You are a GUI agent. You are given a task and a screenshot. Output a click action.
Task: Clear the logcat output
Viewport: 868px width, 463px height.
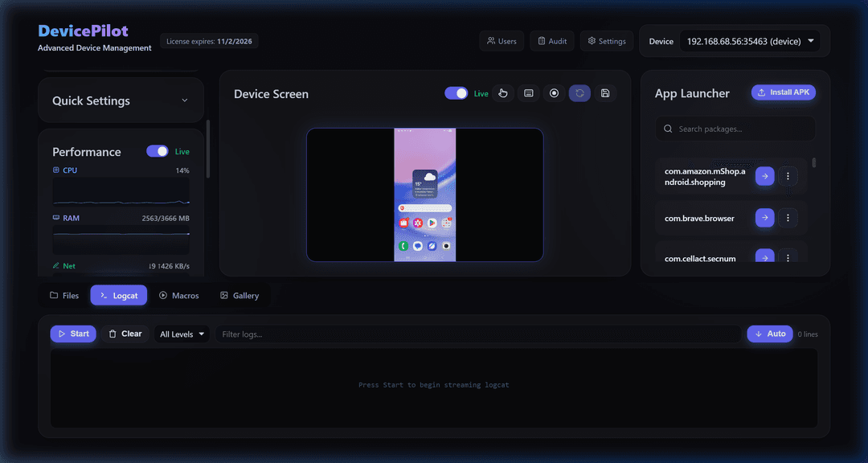[125, 334]
